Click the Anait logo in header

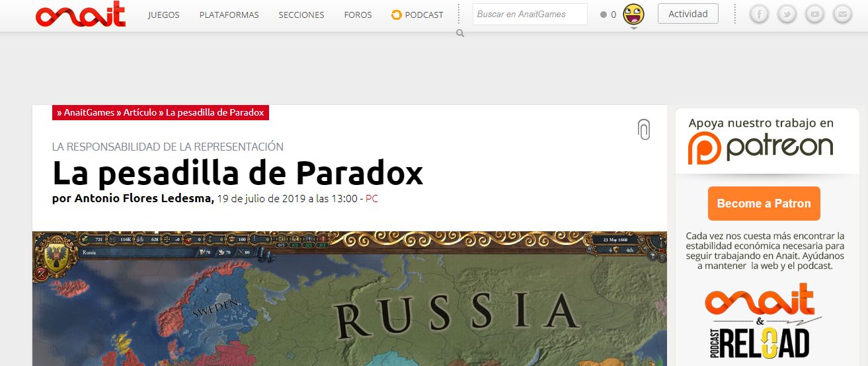pyautogui.click(x=80, y=15)
